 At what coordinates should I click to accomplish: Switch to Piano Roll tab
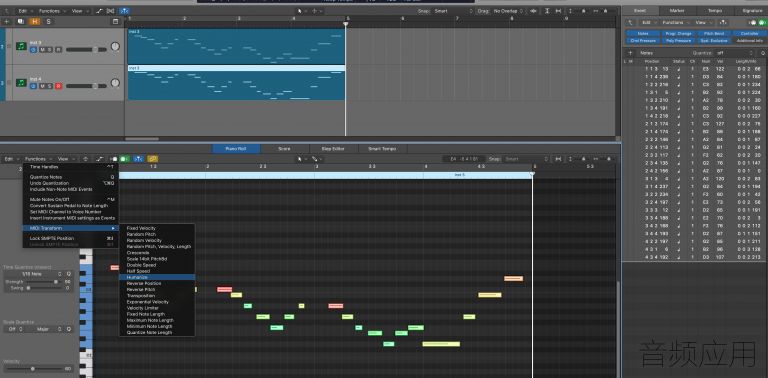point(236,149)
